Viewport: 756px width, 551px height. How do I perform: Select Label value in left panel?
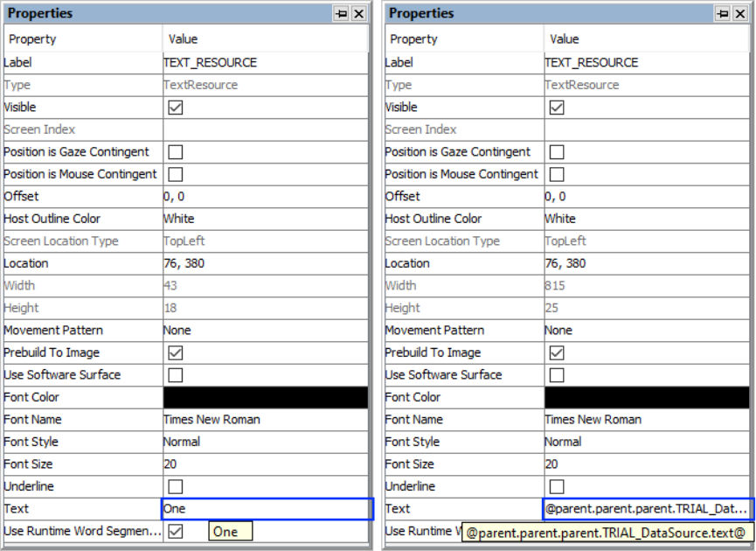coord(266,63)
